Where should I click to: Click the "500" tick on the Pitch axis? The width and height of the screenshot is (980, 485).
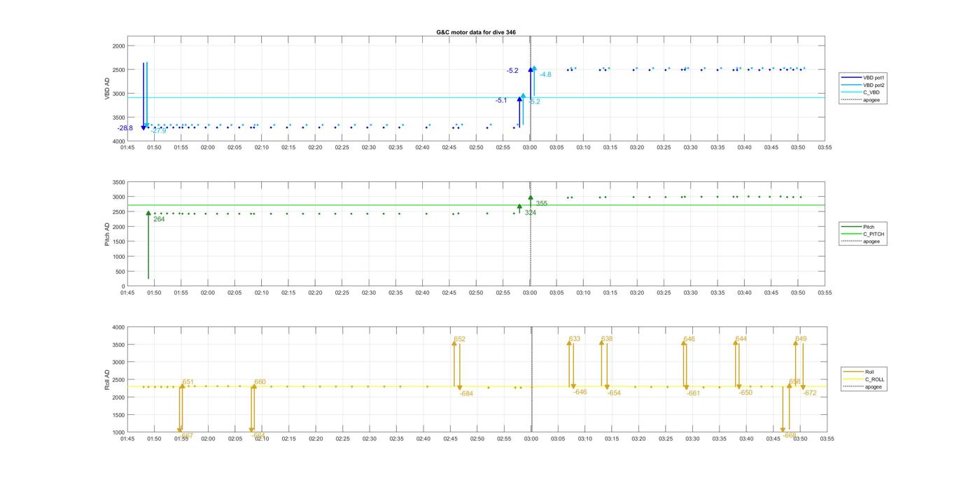coord(120,272)
